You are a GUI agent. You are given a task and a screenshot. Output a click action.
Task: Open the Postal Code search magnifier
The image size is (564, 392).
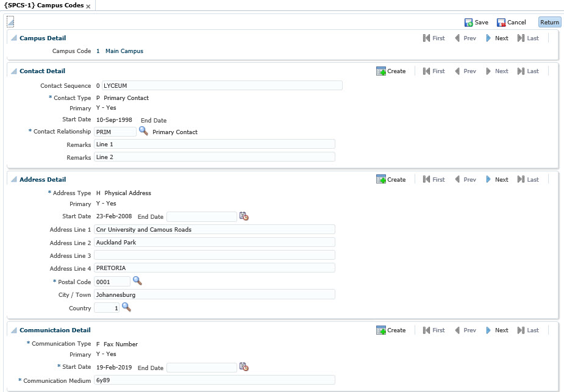coord(137,281)
